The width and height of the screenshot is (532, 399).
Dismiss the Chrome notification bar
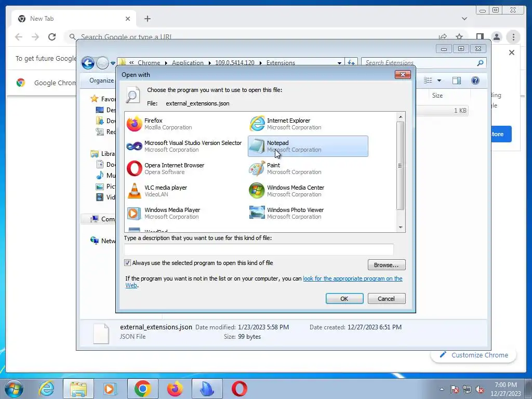point(512,52)
